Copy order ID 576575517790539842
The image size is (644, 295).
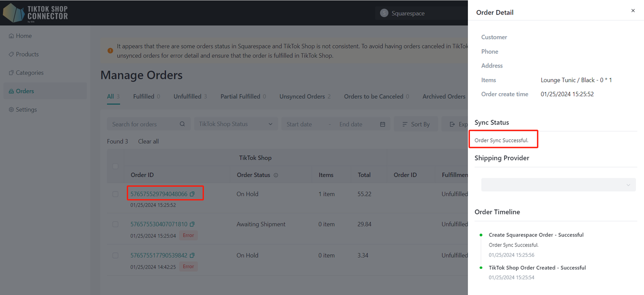point(192,255)
